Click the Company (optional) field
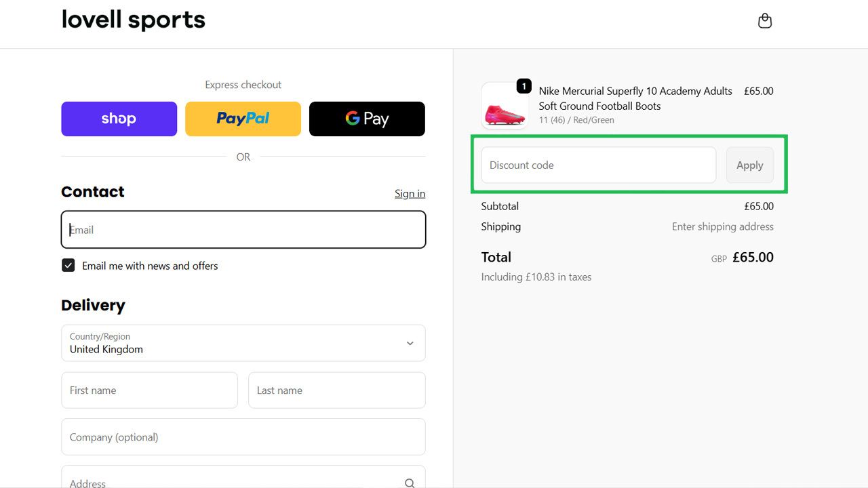The height and width of the screenshot is (488, 868). 243,436
